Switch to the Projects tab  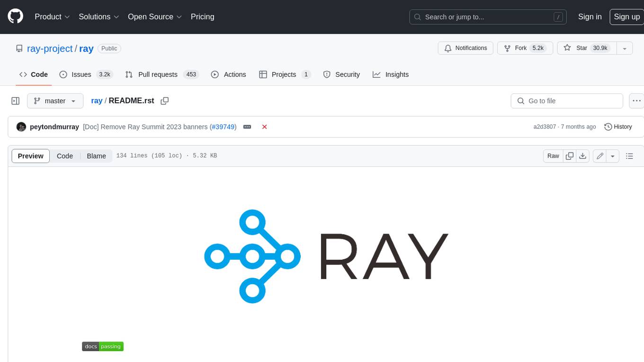[285, 74]
